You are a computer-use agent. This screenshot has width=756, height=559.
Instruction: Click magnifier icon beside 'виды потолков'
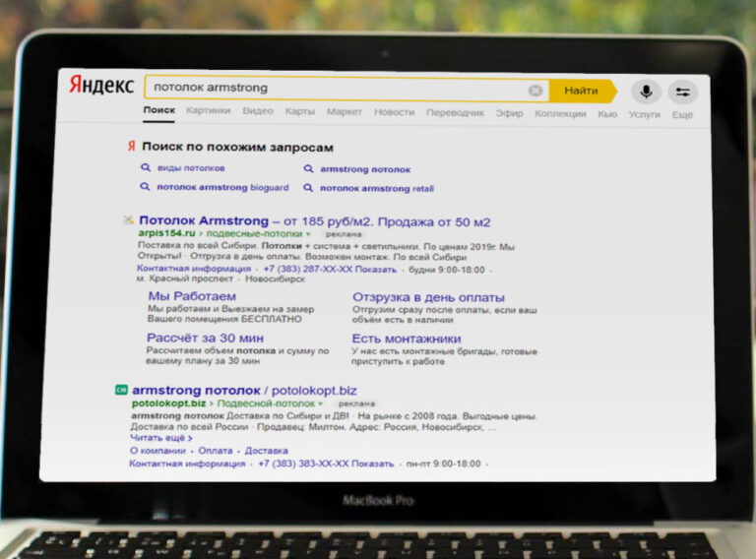tap(145, 167)
